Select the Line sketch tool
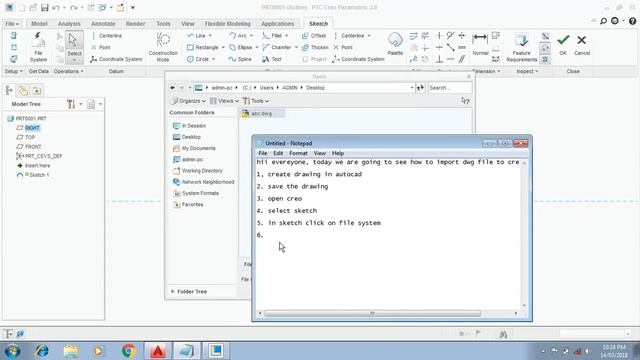The image size is (640, 360). pos(196,36)
